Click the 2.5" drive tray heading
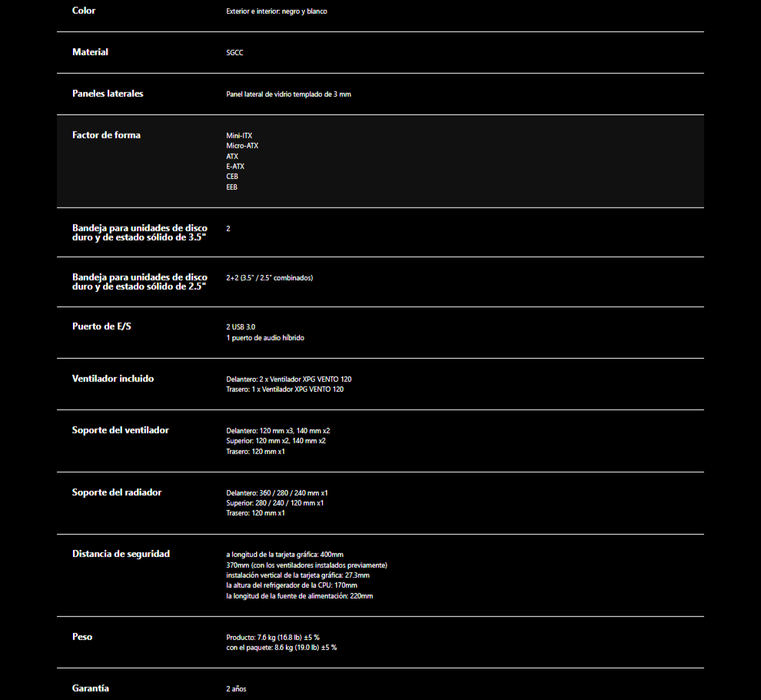The height and width of the screenshot is (700, 761). (140, 282)
